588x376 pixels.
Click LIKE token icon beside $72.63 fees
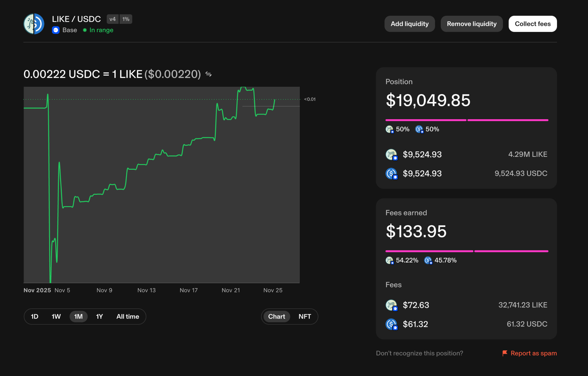(391, 305)
